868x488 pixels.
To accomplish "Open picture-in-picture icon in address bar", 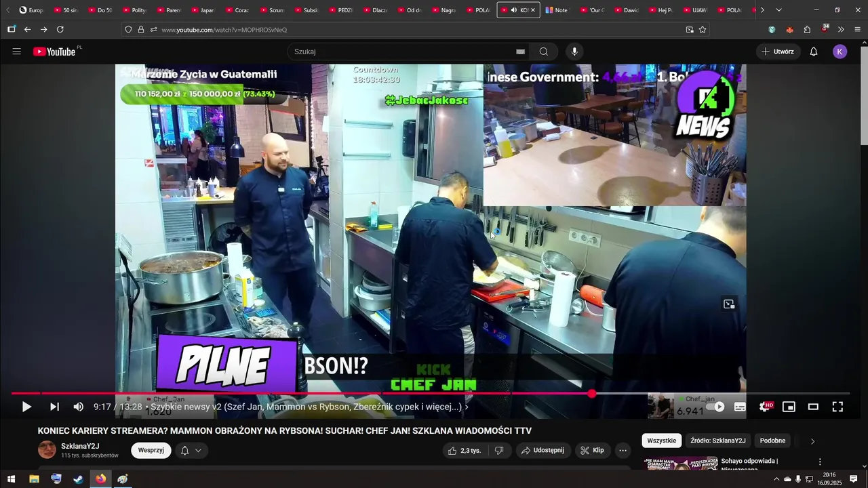I will pyautogui.click(x=690, y=30).
